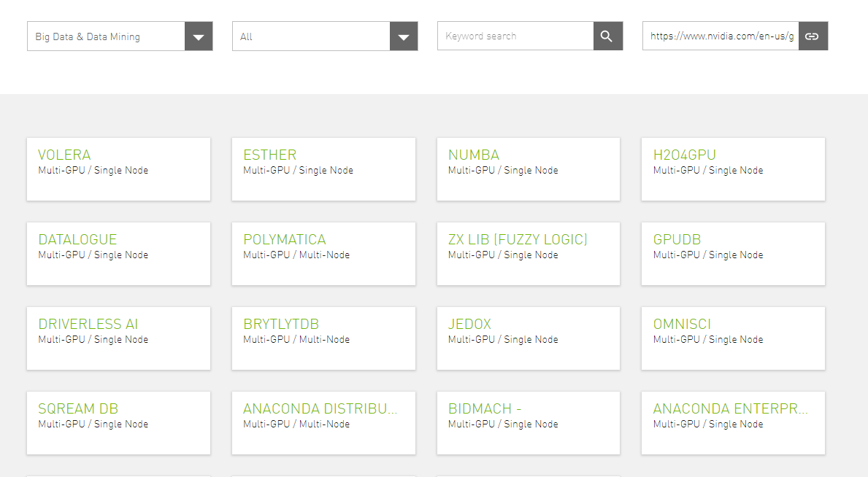Image resolution: width=868 pixels, height=477 pixels.
Task: Expand the All filter dropdown arrow
Action: (404, 36)
